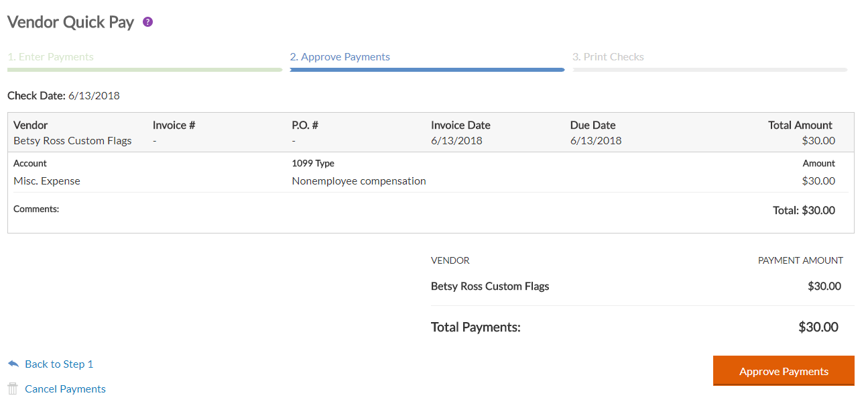The height and width of the screenshot is (412, 868).
Task: Click the back arrow icon beside Step 1
Action: [13, 364]
